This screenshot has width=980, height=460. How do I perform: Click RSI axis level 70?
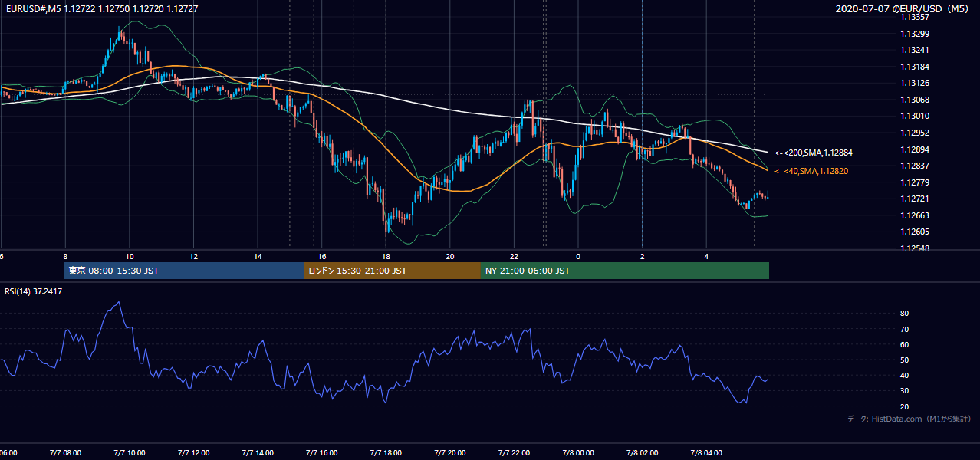coord(904,329)
